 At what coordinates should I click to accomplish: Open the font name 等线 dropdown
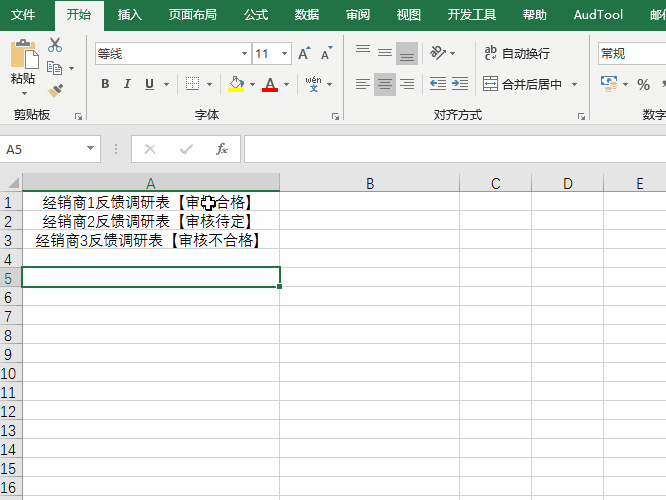tap(244, 54)
